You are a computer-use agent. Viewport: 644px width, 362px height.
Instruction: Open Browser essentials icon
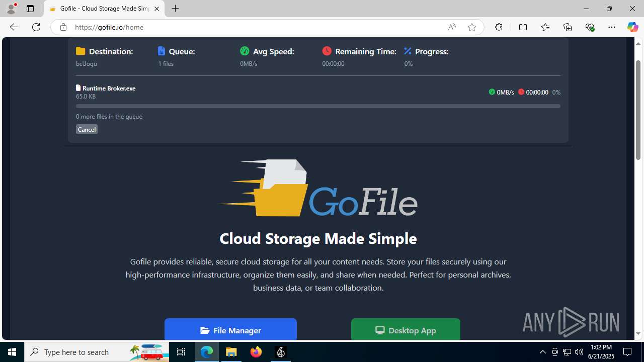point(590,27)
